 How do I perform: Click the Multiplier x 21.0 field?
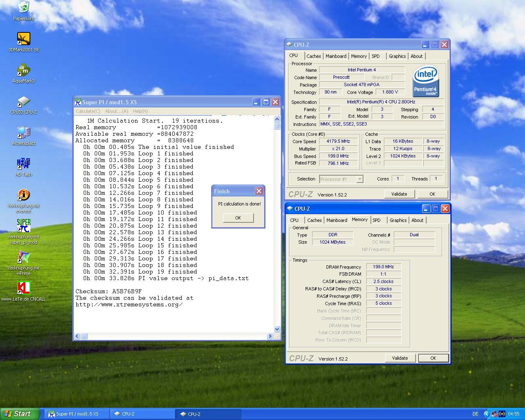pyautogui.click(x=338, y=148)
